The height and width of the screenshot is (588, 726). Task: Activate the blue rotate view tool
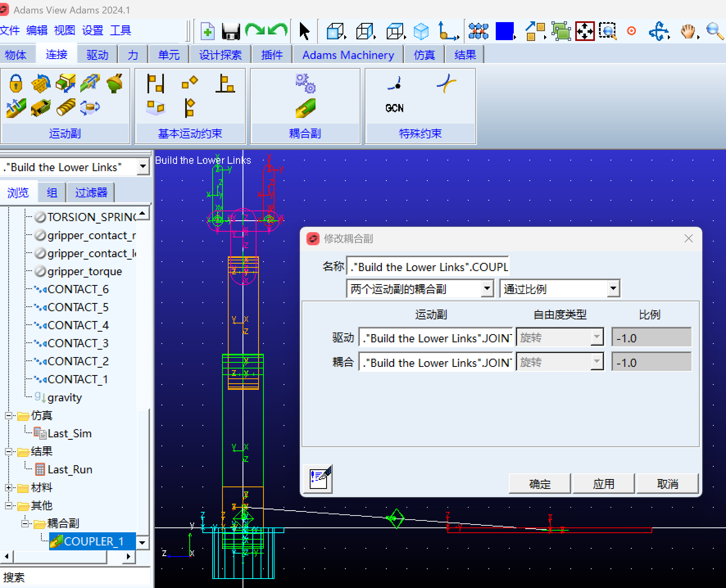pyautogui.click(x=659, y=31)
